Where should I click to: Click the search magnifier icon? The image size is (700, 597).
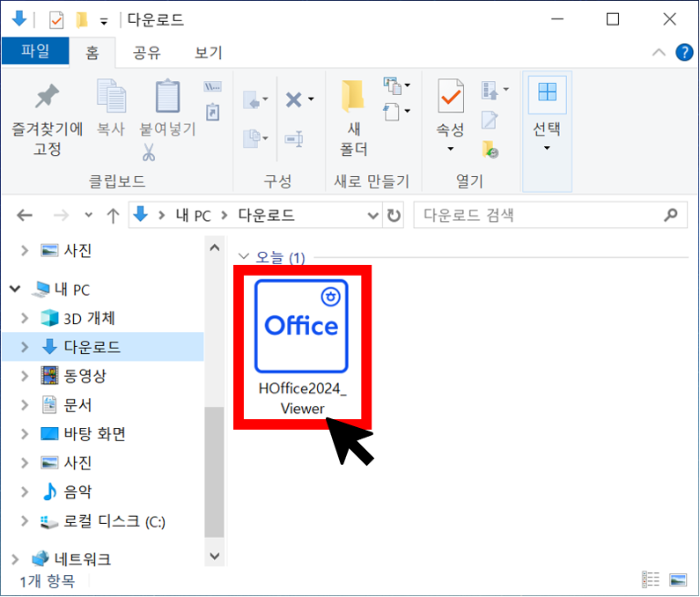pos(670,215)
